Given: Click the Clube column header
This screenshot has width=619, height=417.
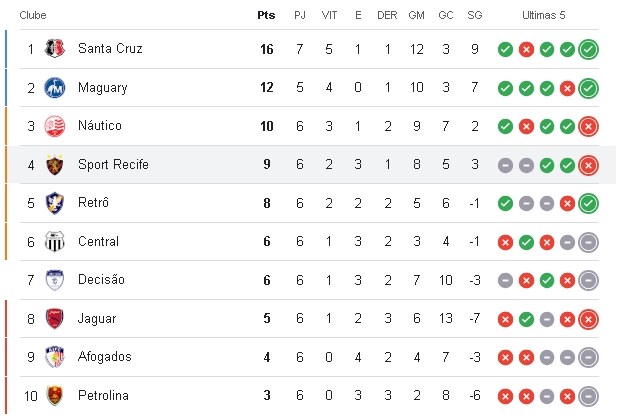Looking at the screenshot, I should click(33, 15).
